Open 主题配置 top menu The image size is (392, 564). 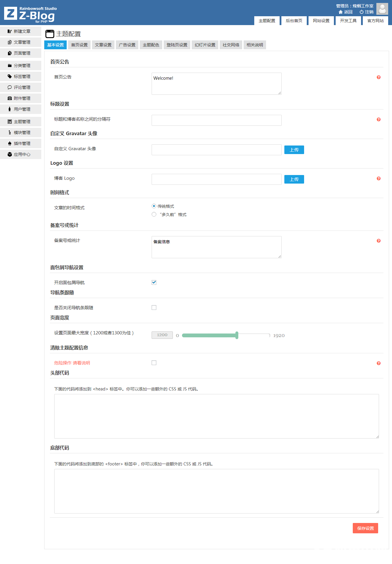[267, 21]
